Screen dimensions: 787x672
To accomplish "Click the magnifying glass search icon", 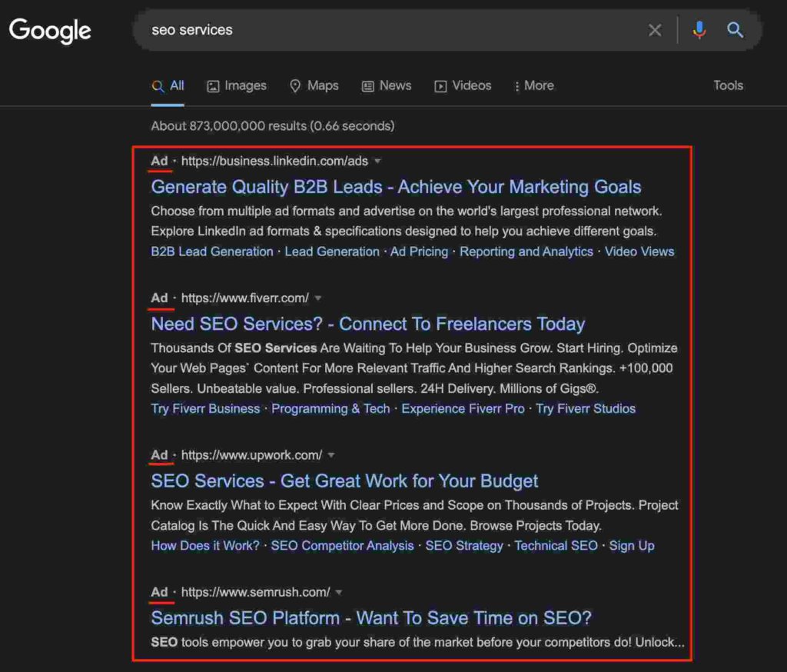I will [735, 30].
